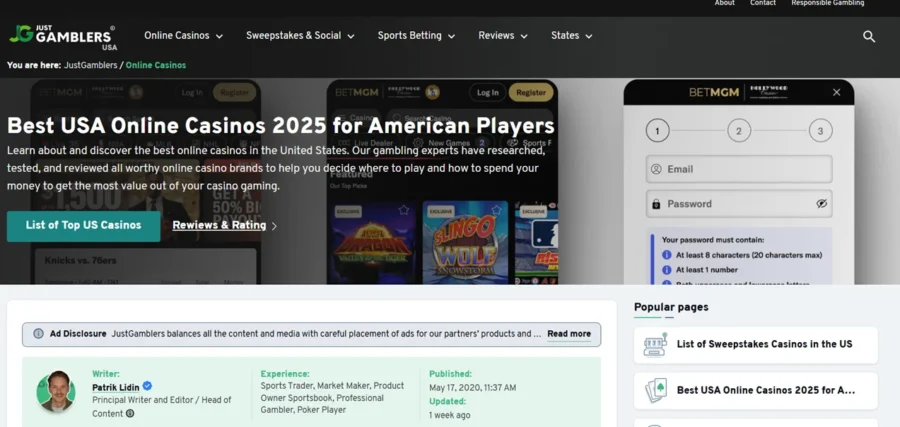The height and width of the screenshot is (427, 900).
Task: Click the info icon beside Ad Disclosure
Action: (x=38, y=333)
